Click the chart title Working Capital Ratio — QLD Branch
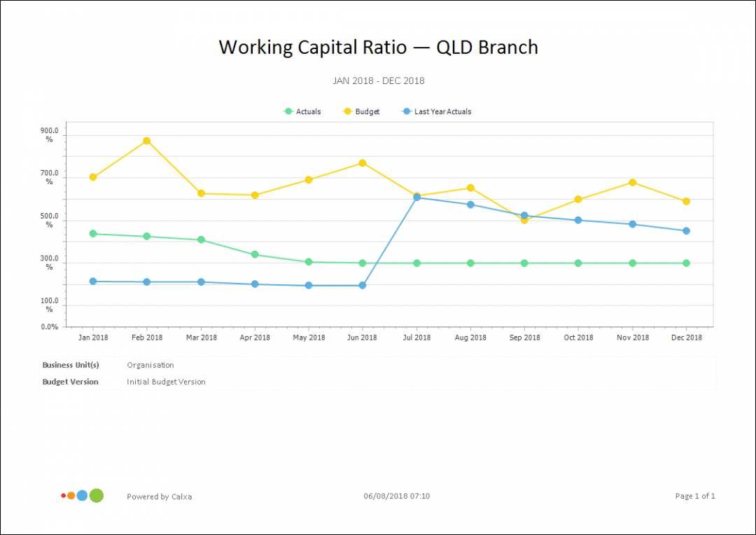Viewport: 756px width, 535px height. (379, 48)
